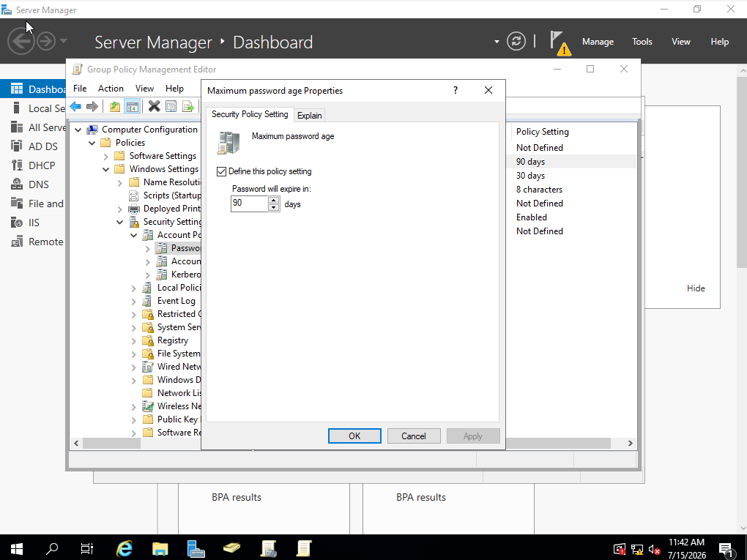
Task: Click Cancel in the password age dialog
Action: point(414,436)
